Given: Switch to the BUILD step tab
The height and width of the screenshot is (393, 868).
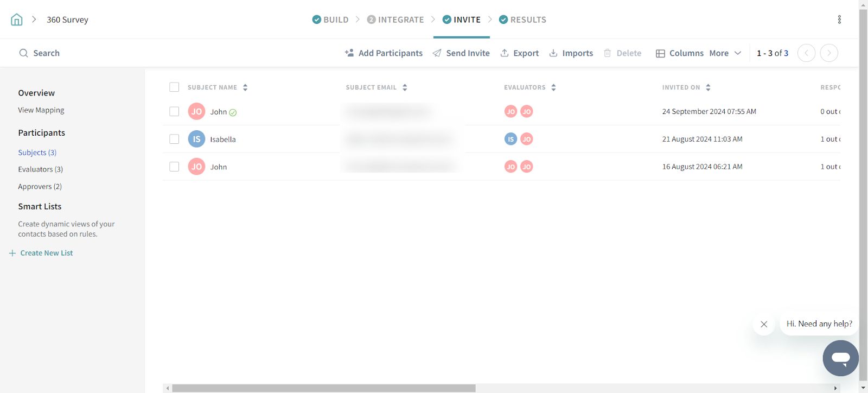Looking at the screenshot, I should (330, 20).
